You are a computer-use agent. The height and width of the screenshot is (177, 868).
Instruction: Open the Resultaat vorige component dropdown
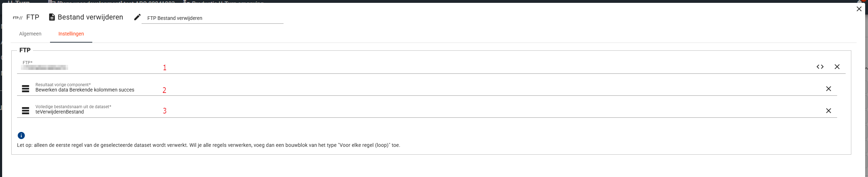[390, 90]
